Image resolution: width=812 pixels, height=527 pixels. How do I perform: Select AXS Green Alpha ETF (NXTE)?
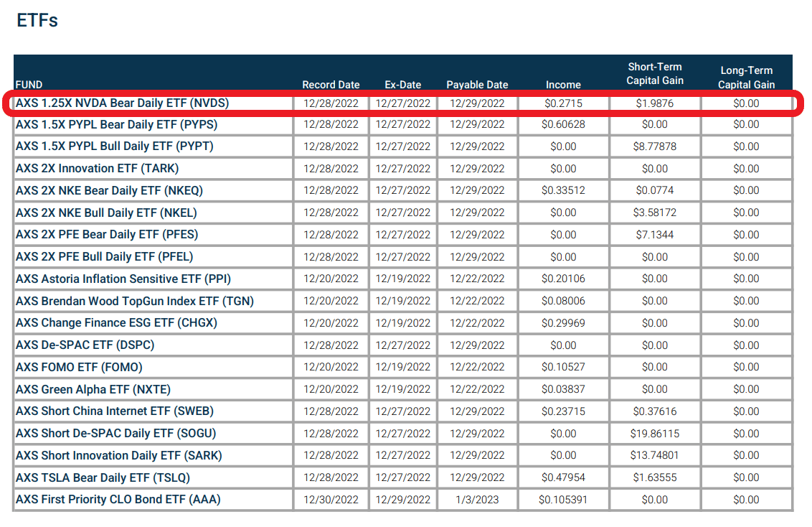(93, 389)
